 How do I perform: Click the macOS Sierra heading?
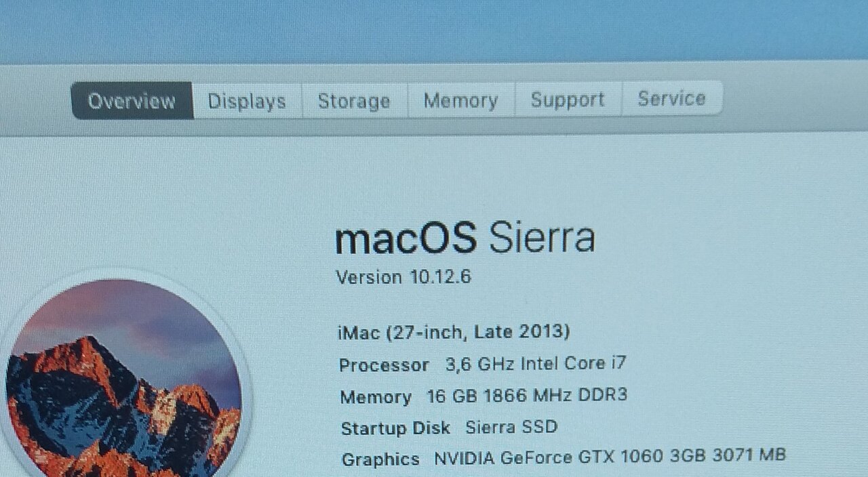[465, 238]
